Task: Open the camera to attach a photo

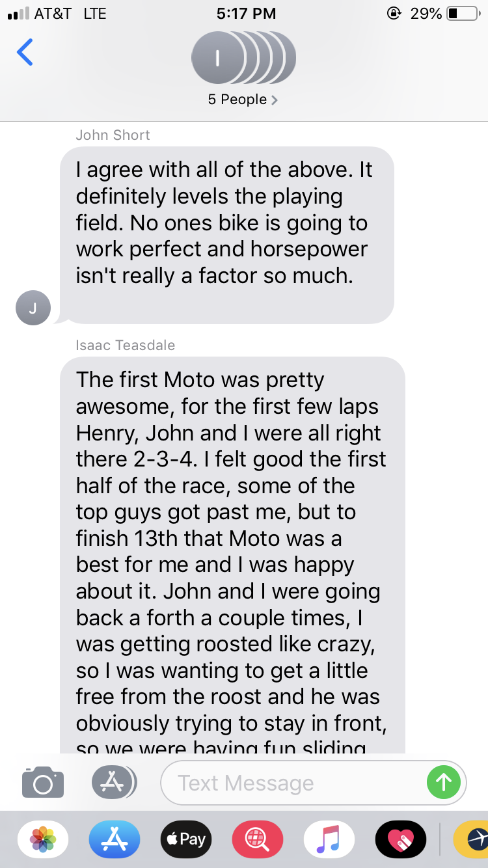Action: 43,781
